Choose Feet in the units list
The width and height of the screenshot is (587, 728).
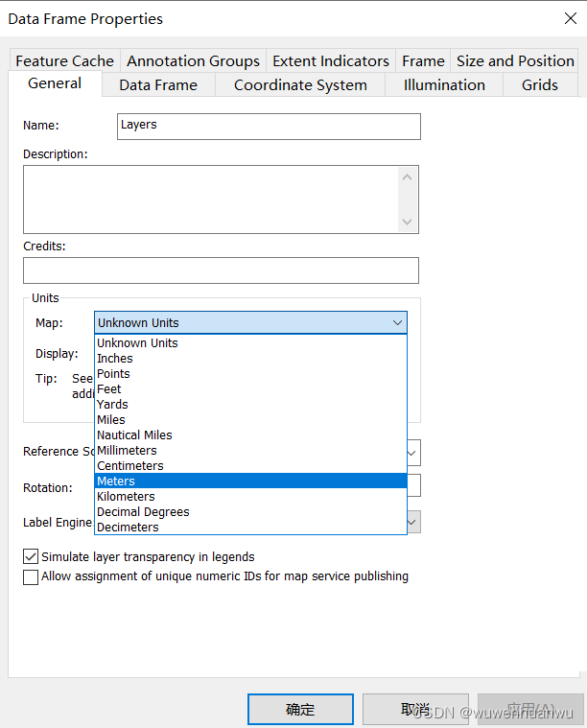click(x=250, y=389)
